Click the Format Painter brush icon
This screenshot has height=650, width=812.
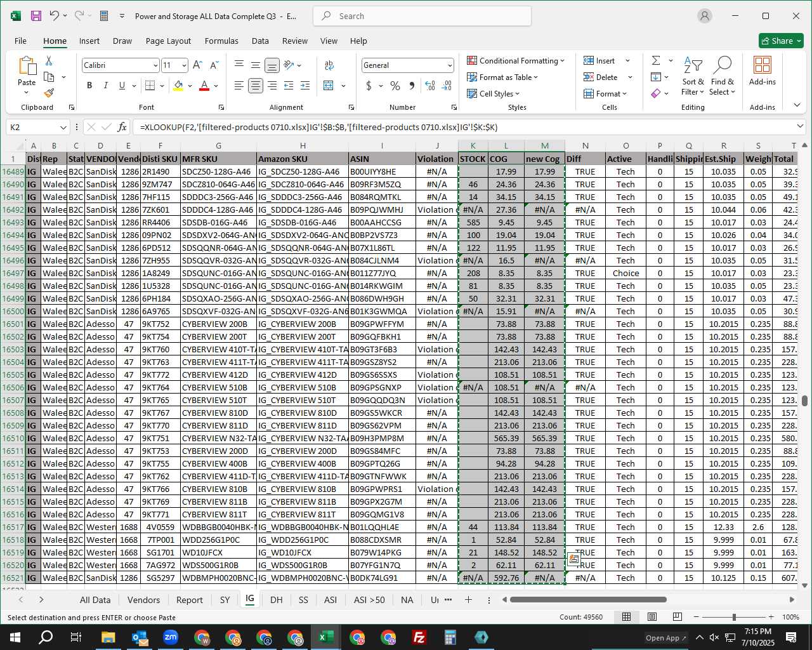coord(49,93)
